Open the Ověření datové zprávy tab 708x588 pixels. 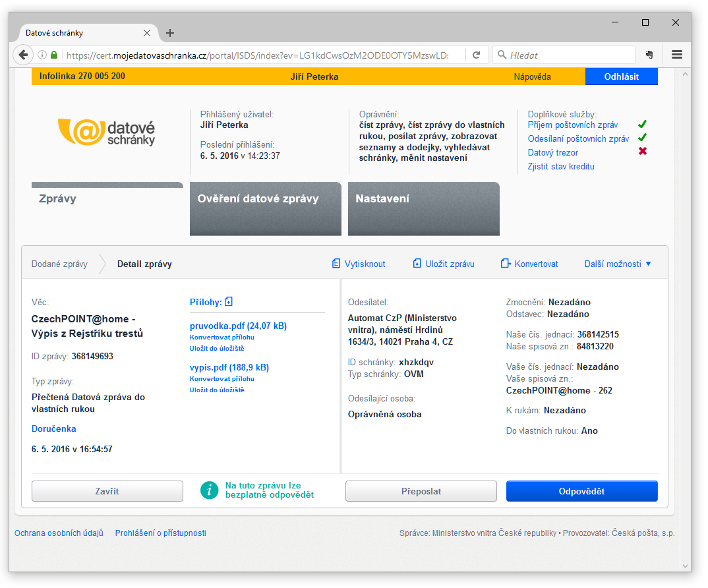(266, 209)
